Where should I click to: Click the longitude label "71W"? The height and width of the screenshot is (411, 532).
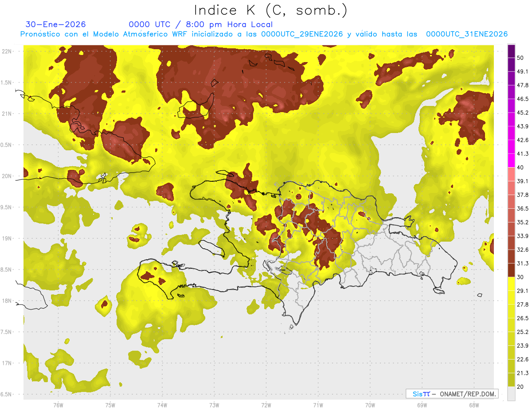coord(318,405)
